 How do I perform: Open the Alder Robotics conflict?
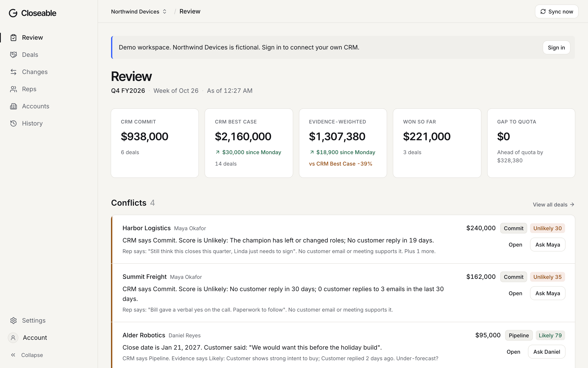[x=513, y=352]
